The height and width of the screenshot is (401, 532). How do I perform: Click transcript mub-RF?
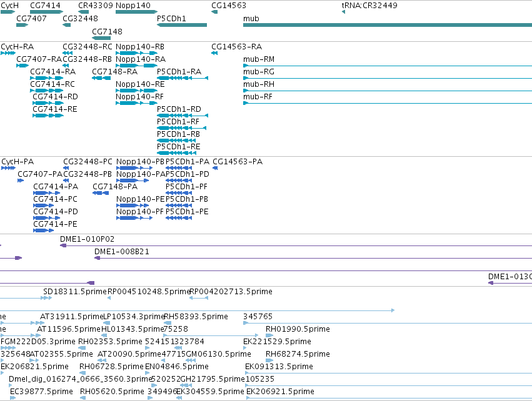(258, 97)
